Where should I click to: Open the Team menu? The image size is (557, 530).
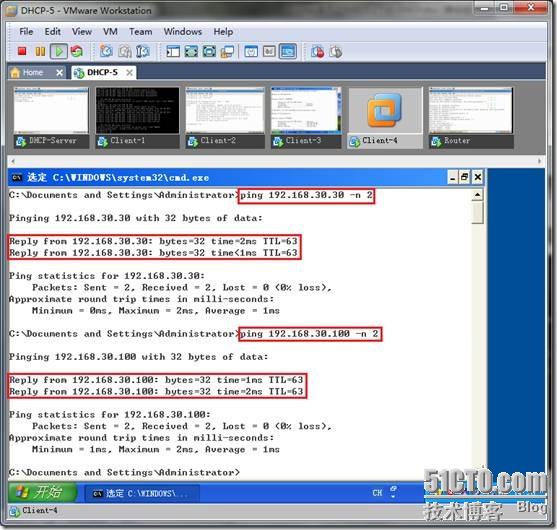[141, 32]
